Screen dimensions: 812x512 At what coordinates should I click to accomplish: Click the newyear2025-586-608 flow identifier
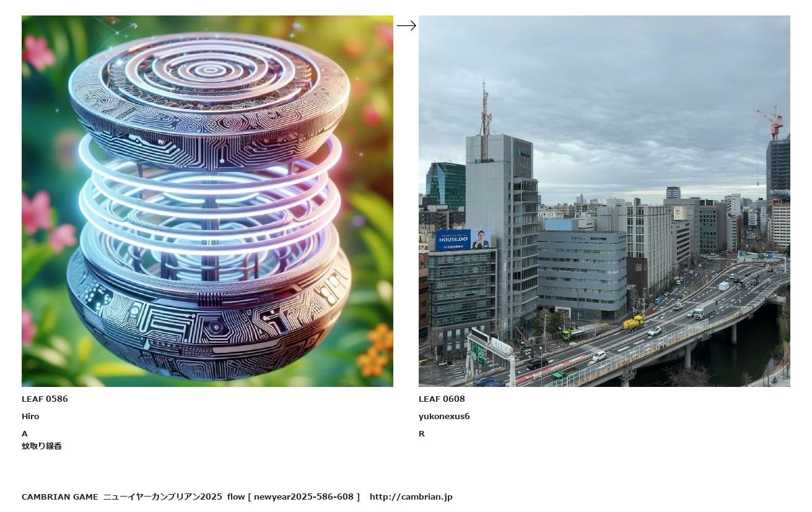303,497
